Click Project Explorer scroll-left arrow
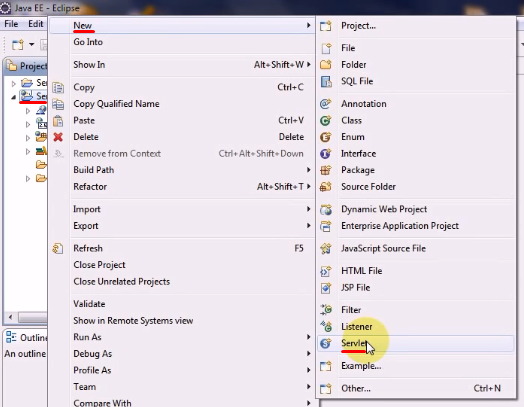Screen dimensions: 524x407 coord(11,317)
